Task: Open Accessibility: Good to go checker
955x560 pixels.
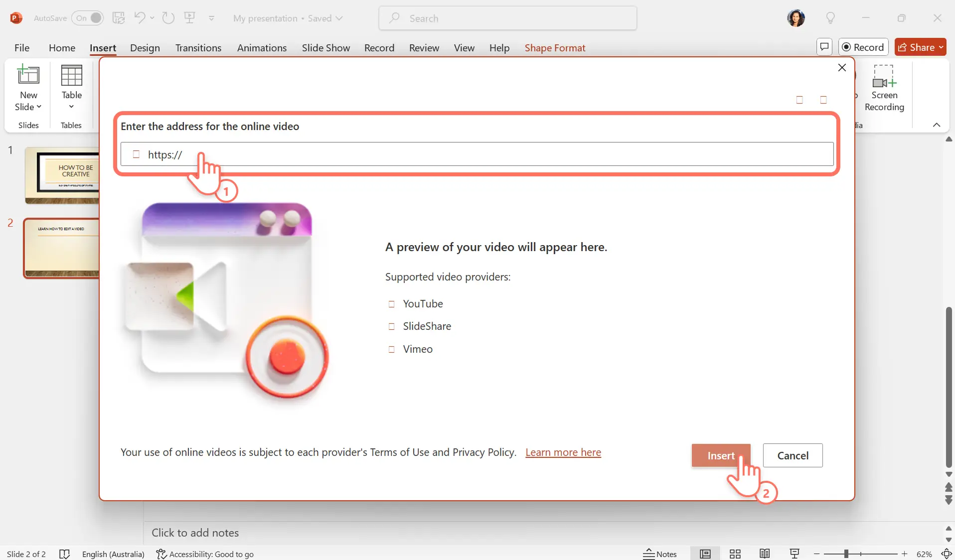Action: pos(205,554)
